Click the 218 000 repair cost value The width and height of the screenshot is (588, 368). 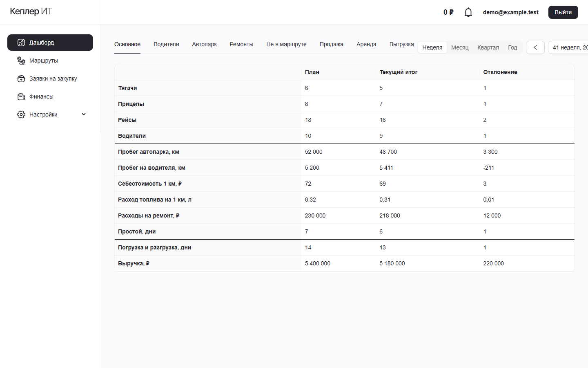(390, 215)
